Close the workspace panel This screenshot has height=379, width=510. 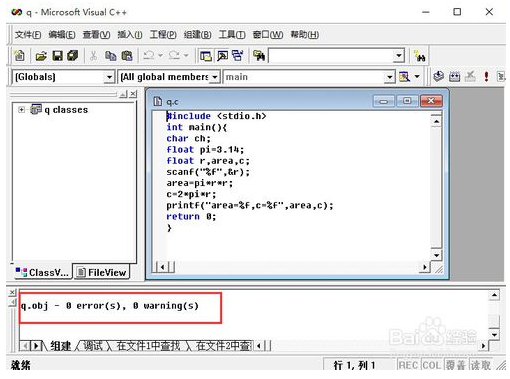coord(133,94)
